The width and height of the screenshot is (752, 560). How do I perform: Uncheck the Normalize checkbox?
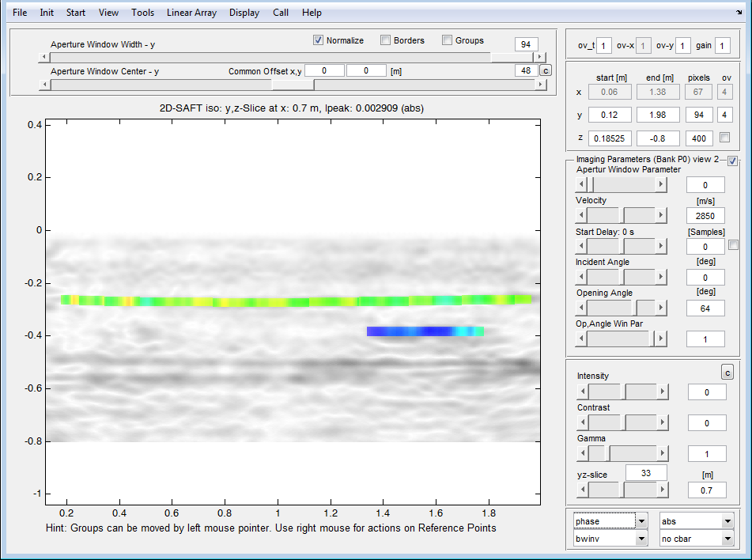click(318, 40)
